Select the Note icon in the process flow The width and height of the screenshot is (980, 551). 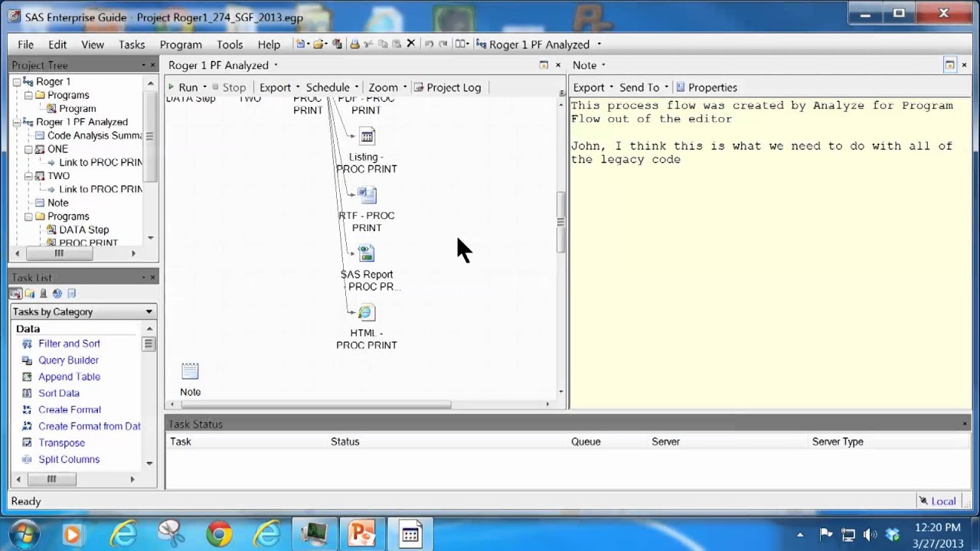pyautogui.click(x=190, y=371)
